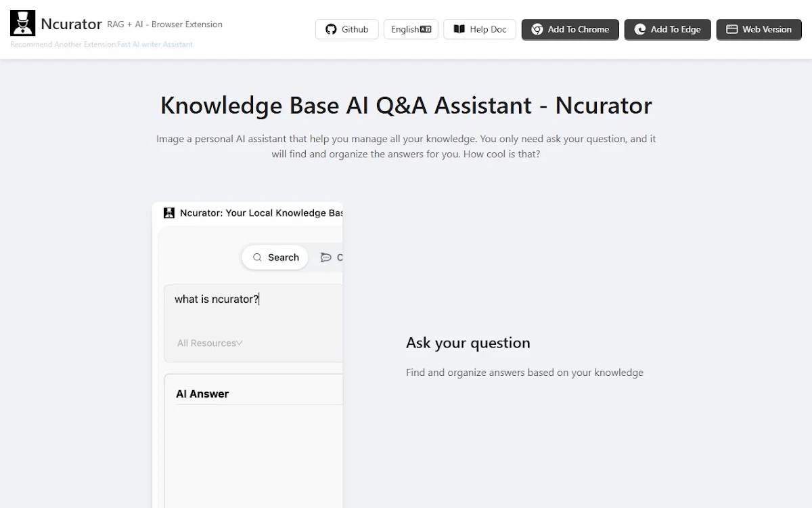Expand the All Resources dropdown
This screenshot has width=812, height=508.
coord(210,343)
